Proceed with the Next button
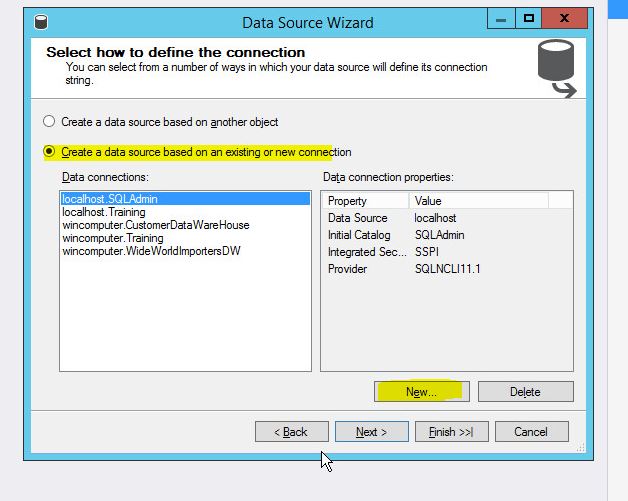 (370, 432)
